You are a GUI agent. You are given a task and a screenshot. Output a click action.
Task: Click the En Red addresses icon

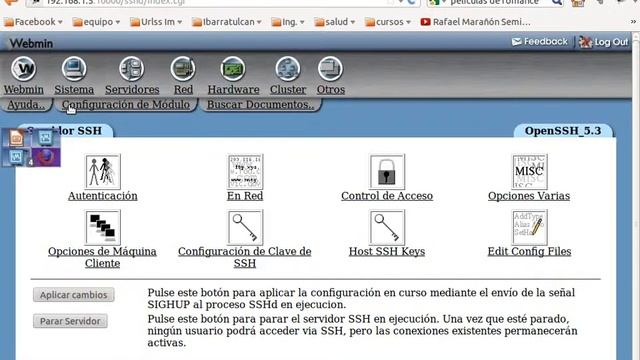(245, 171)
